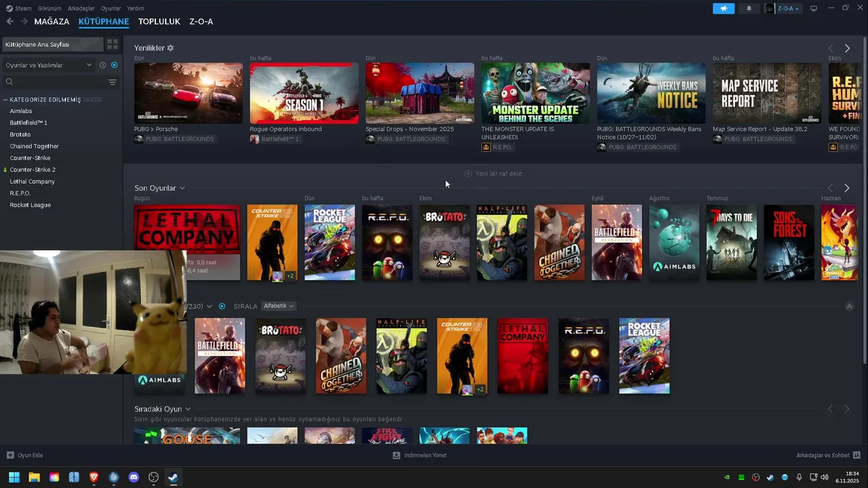Toggle ready-to-play filter beside SIRALA
868x488 pixels.
click(222, 306)
